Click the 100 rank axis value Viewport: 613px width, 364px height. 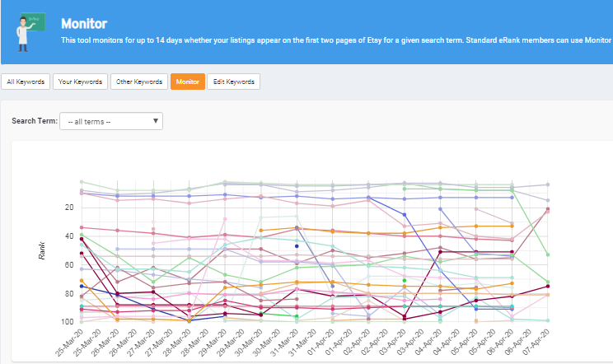[x=68, y=321]
